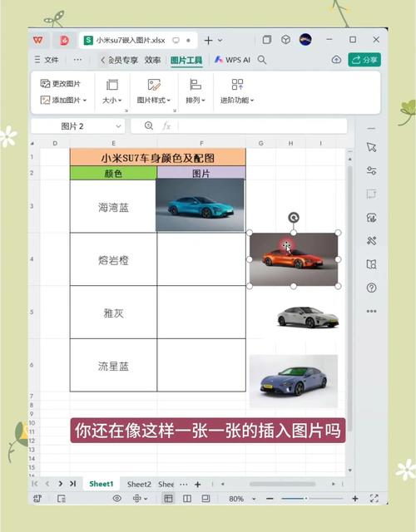
Task: Jump to first sheet navigation arrow
Action: (x=35, y=484)
